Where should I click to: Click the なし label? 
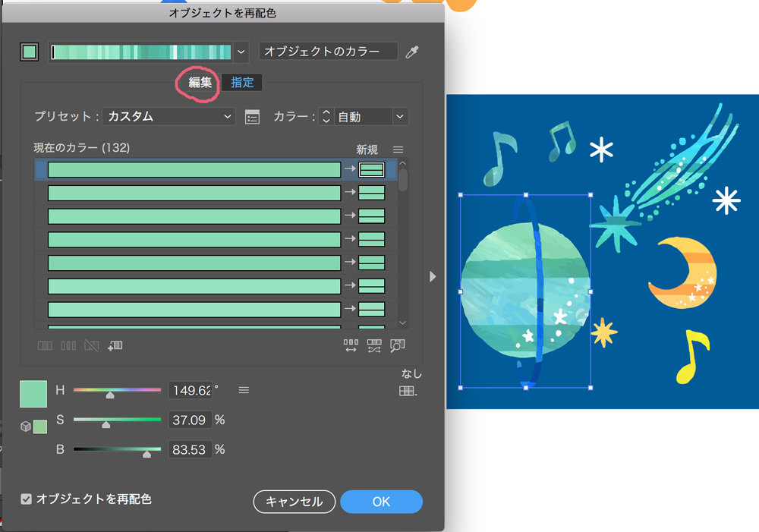click(411, 373)
